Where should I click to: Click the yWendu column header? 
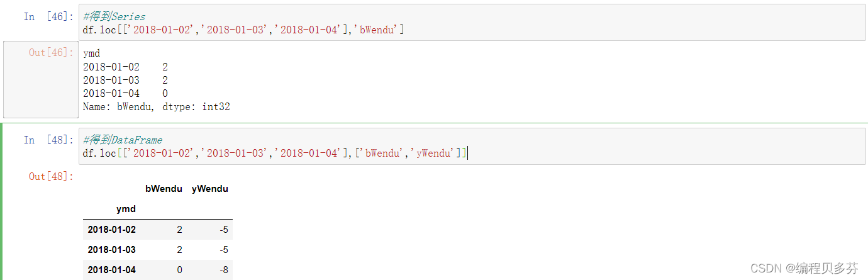209,189
